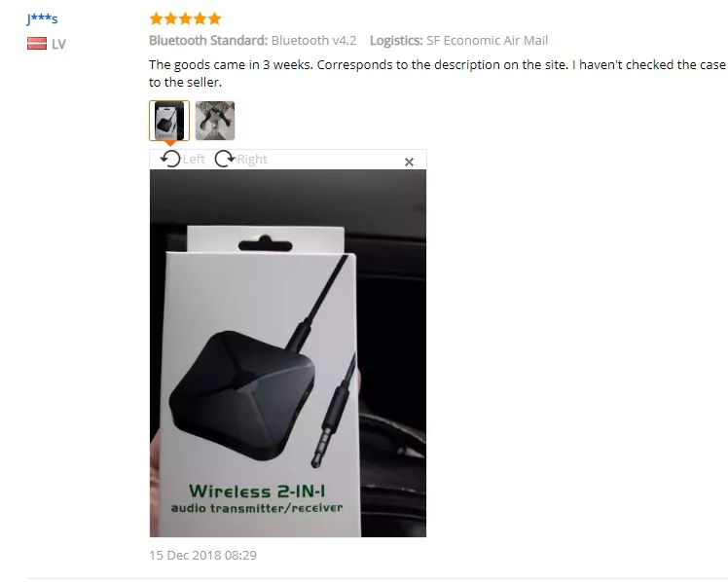
Task: Click the Latvia flag icon
Action: (x=37, y=44)
